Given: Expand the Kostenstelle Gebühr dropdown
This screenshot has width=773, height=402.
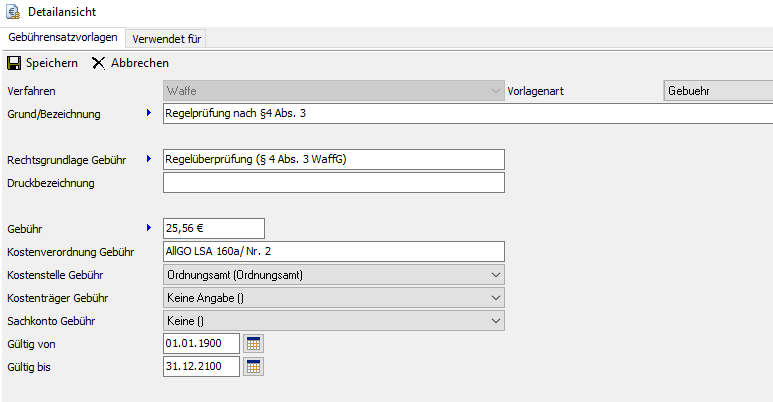Looking at the screenshot, I should tap(495, 274).
